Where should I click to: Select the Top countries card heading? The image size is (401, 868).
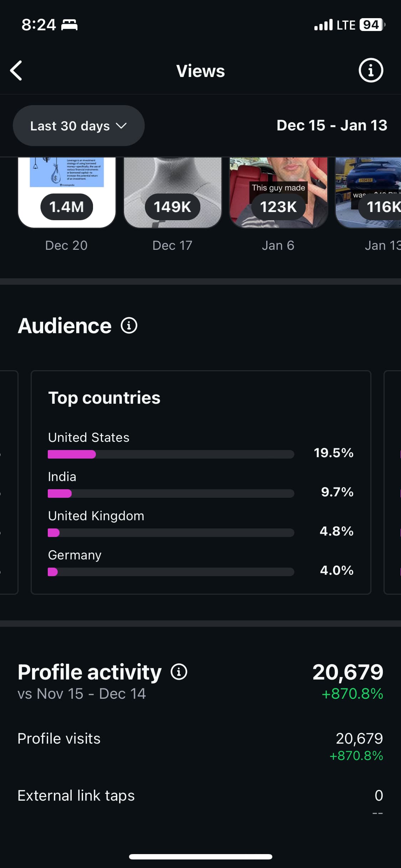click(x=104, y=398)
